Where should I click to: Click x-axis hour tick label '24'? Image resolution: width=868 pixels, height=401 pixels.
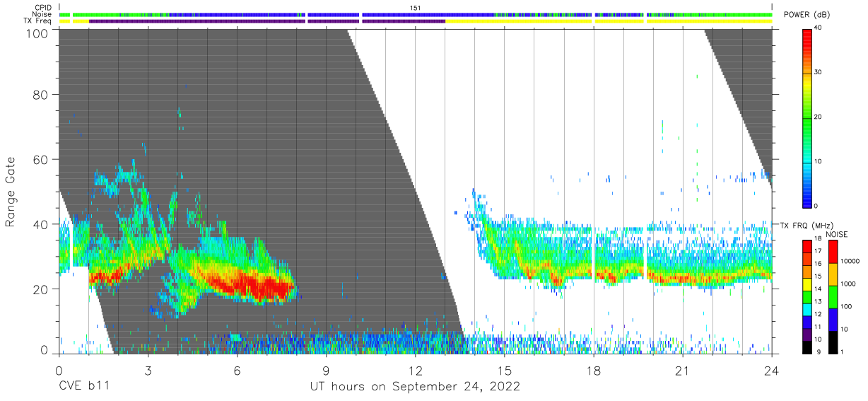click(772, 371)
